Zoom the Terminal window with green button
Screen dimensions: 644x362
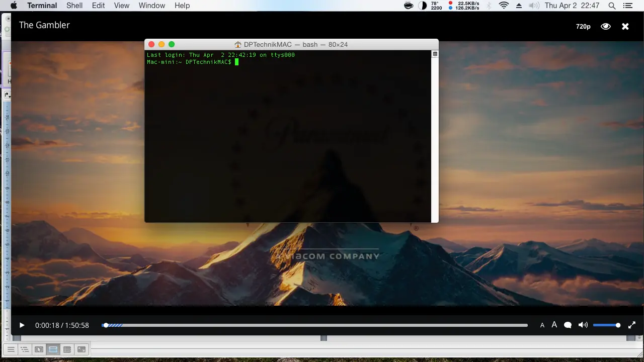[x=172, y=44]
